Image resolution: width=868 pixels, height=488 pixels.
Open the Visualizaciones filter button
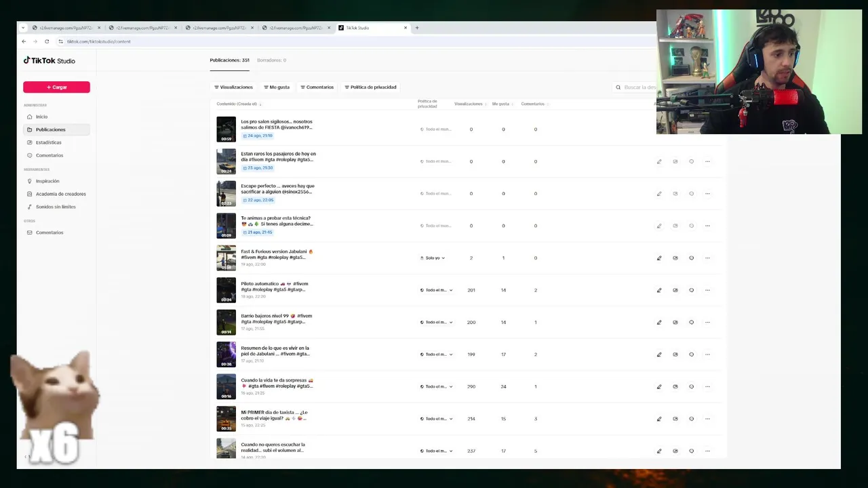[x=233, y=87]
